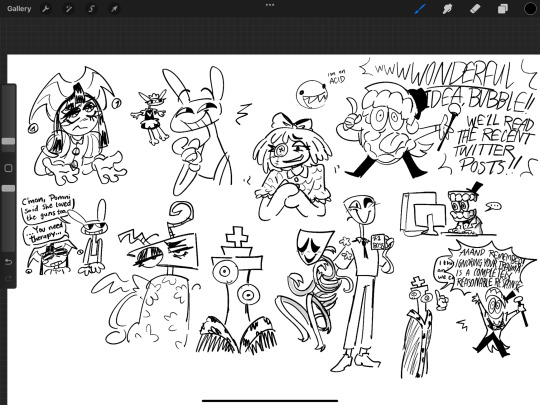Open the Adjustments magic wand menu
Screen dimensions: 540x405
tap(69, 9)
